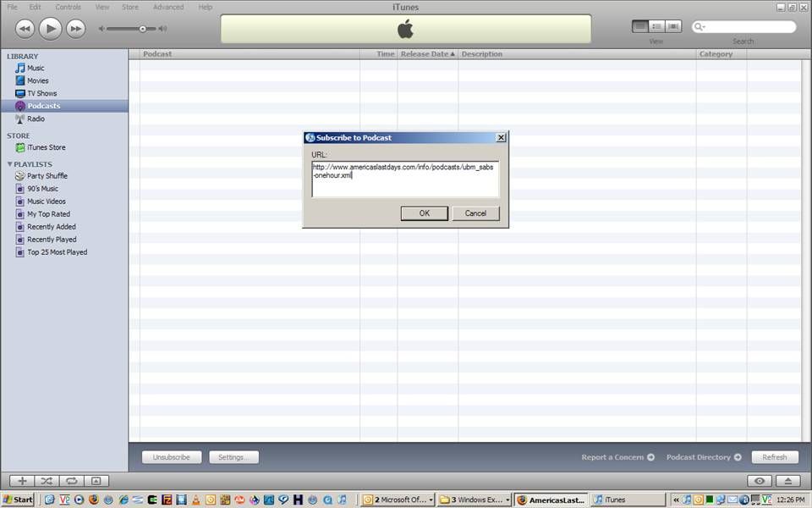Open the Podcast Directory link

coord(704,457)
